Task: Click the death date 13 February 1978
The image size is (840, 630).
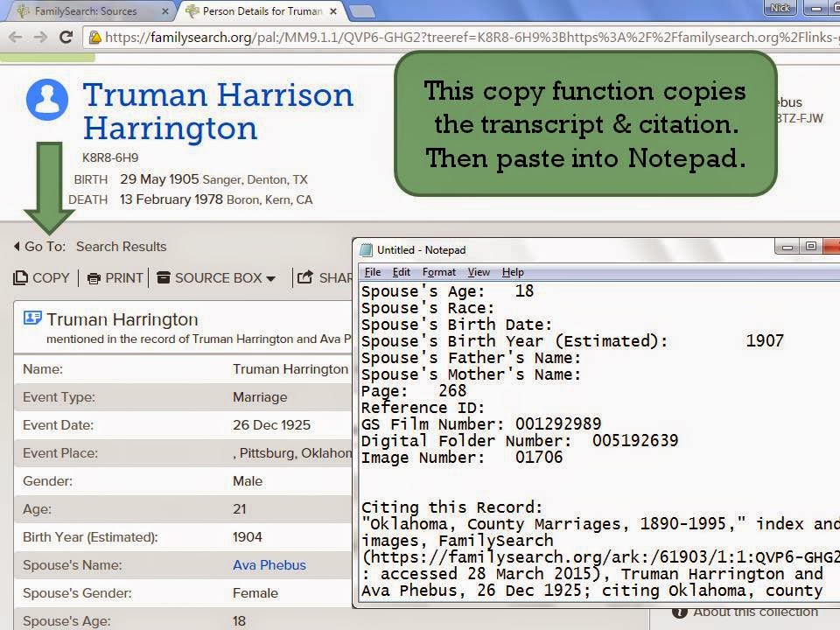Action: coord(171,199)
